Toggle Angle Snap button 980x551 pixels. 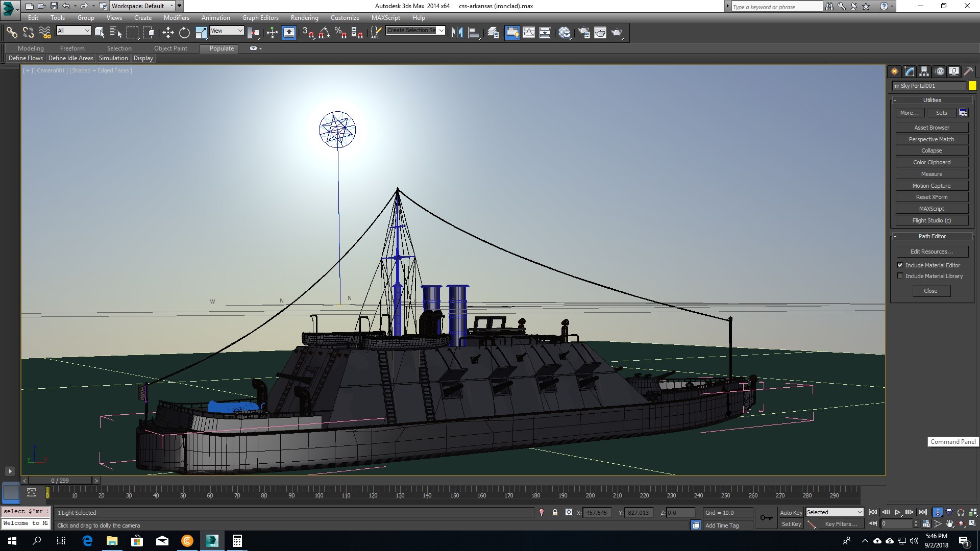pos(324,33)
